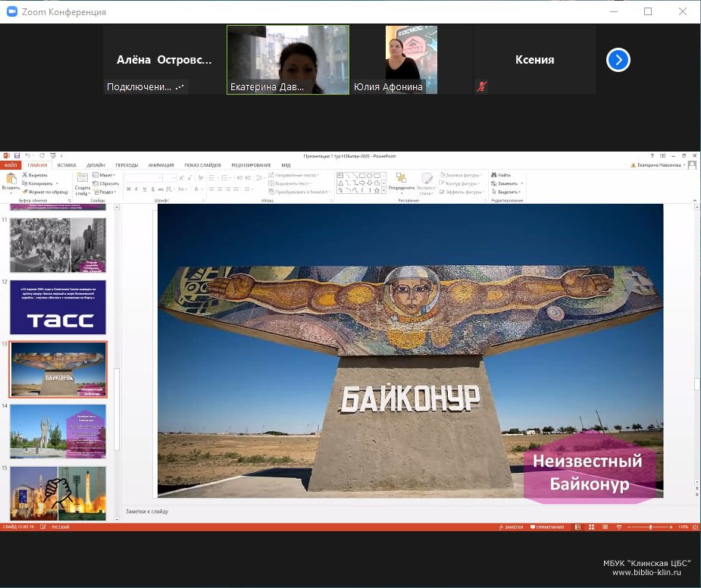Select the Format Painter (Формат по образцу)
The width and height of the screenshot is (701, 588).
[45, 192]
